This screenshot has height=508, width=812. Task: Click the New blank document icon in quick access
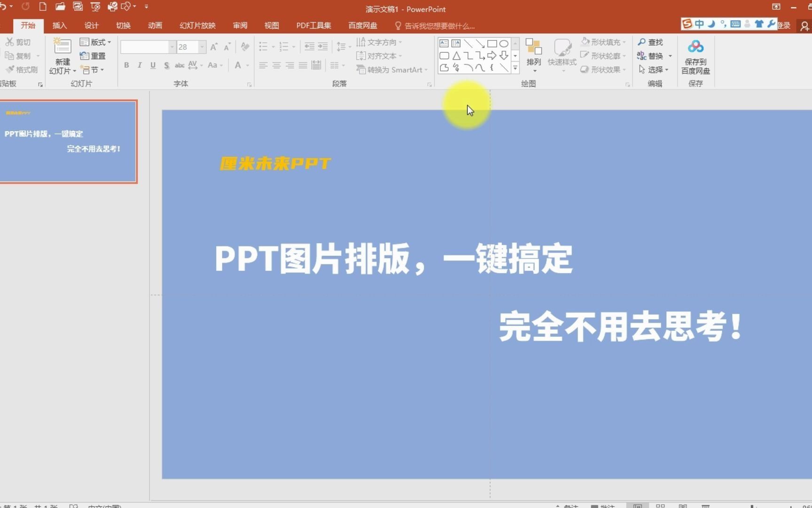pos(43,7)
